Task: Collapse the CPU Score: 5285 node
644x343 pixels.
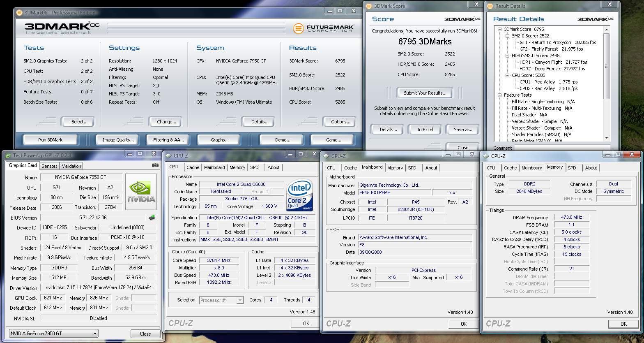Action: (x=508, y=75)
